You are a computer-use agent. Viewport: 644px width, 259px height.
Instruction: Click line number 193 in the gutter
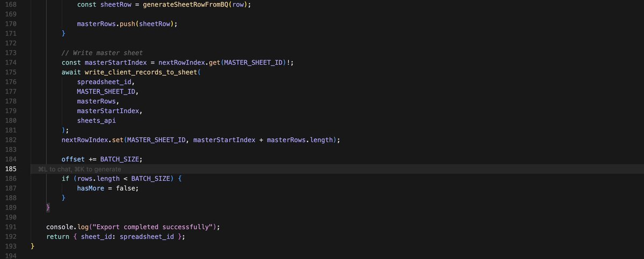click(10, 246)
